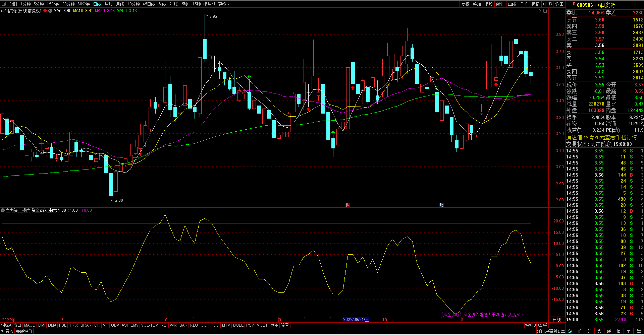Open the 更多 periods expander
The image size is (644, 335).
tap(224, 4)
